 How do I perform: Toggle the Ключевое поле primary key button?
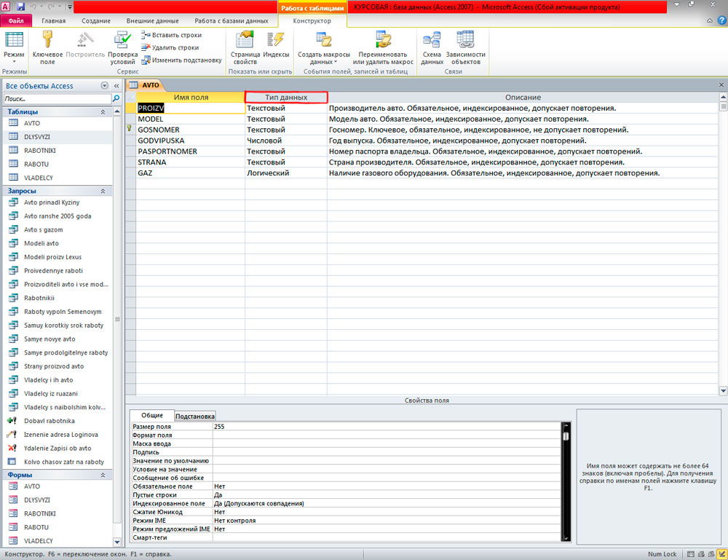pos(47,47)
